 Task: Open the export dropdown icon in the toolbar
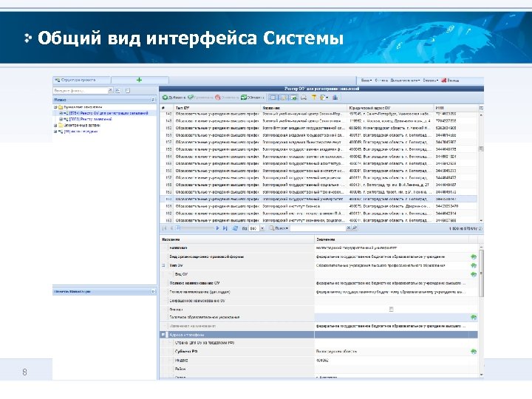[324, 98]
